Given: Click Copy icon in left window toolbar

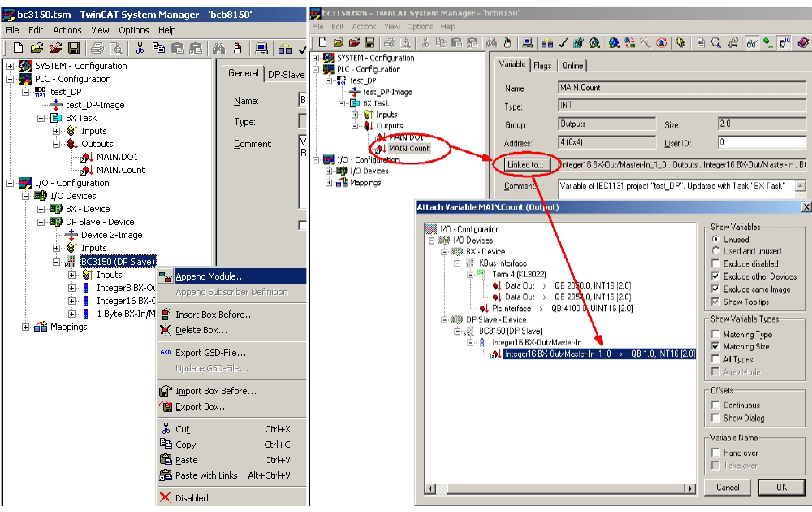Looking at the screenshot, I should (x=158, y=48).
